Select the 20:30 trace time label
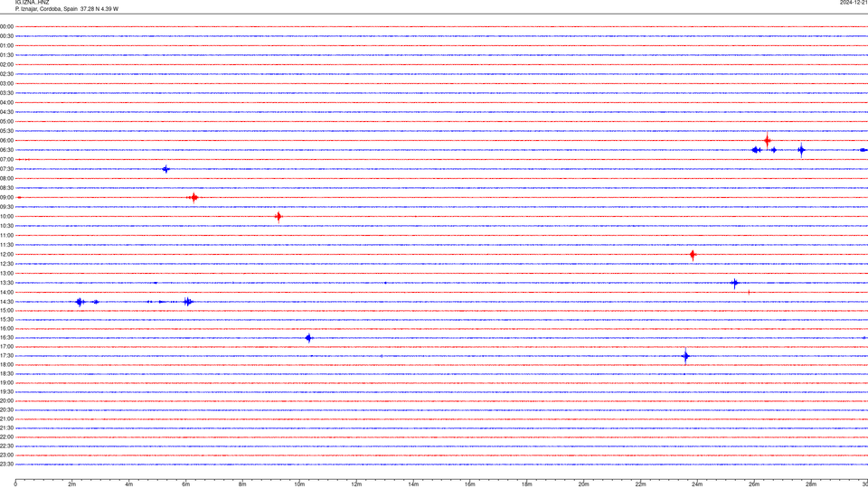The height and width of the screenshot is (488, 868). (6, 410)
